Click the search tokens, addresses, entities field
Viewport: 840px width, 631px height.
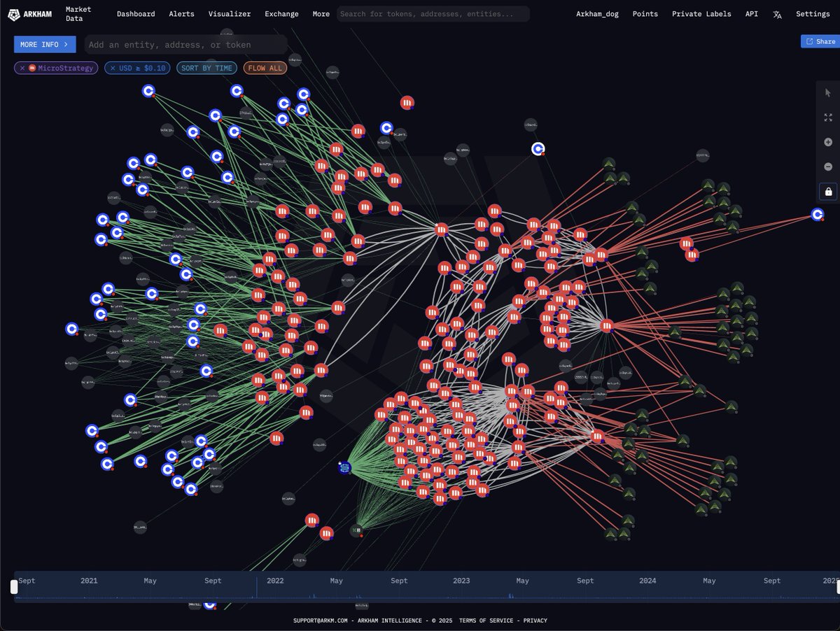coord(433,14)
